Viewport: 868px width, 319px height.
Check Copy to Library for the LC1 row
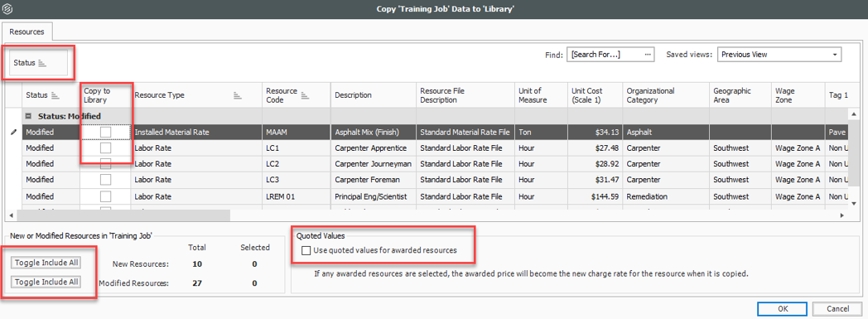pos(106,148)
